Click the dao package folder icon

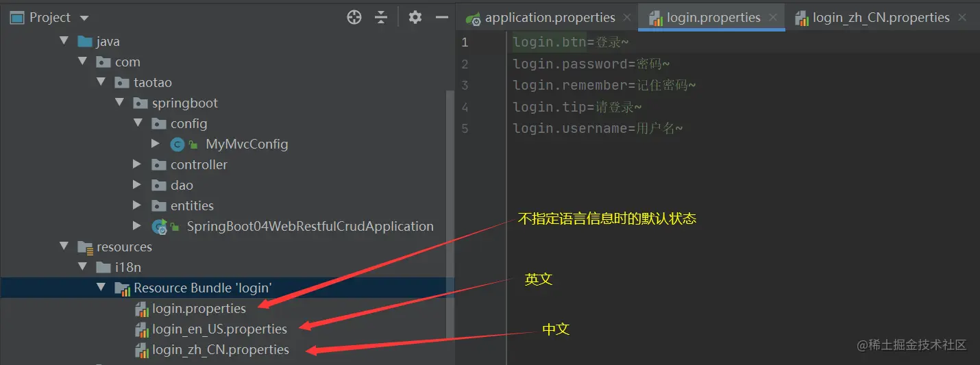point(159,186)
